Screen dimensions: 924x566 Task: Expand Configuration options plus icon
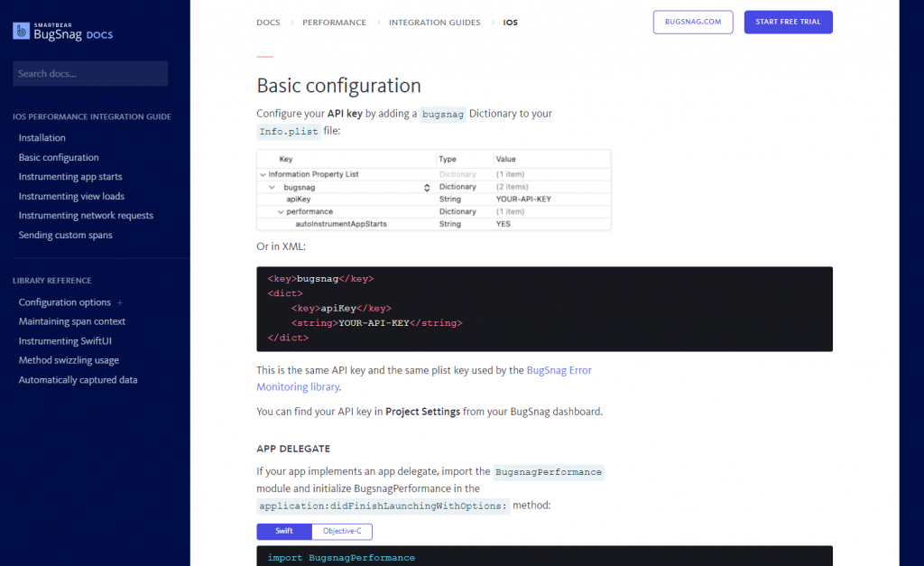pos(120,302)
